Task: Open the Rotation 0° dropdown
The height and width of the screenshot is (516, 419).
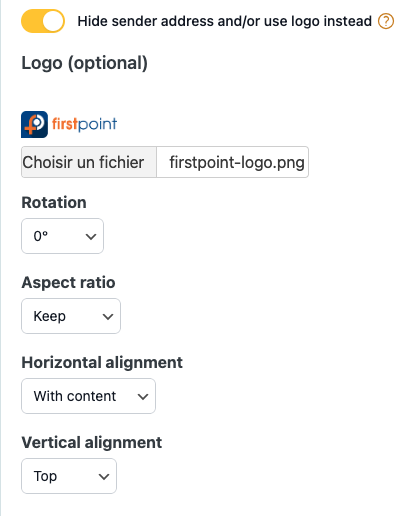Action: 62,236
